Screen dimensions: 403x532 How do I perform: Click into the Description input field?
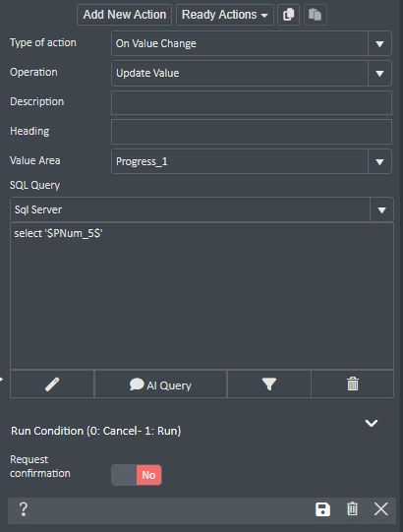252,102
